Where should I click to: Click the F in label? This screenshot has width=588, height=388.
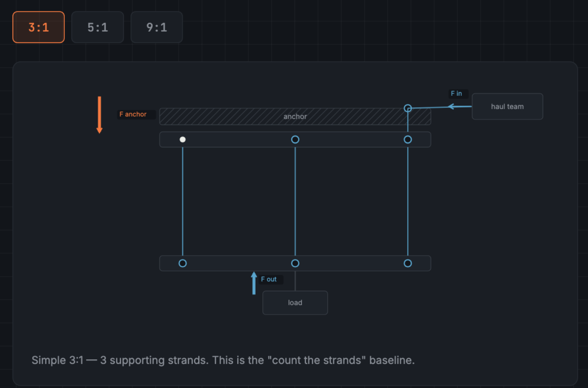pyautogui.click(x=457, y=94)
